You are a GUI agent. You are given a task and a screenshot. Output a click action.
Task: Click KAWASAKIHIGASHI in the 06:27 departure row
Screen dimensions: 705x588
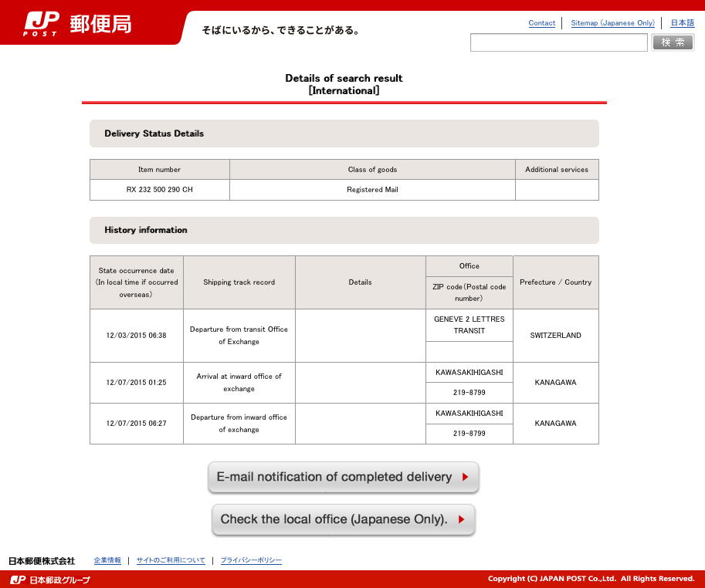[x=469, y=414]
